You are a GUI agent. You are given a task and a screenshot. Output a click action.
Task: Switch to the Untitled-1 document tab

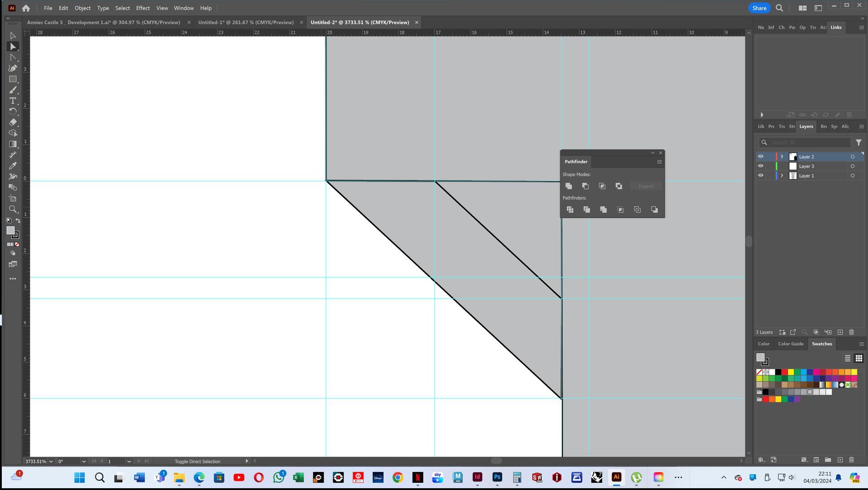pos(245,22)
